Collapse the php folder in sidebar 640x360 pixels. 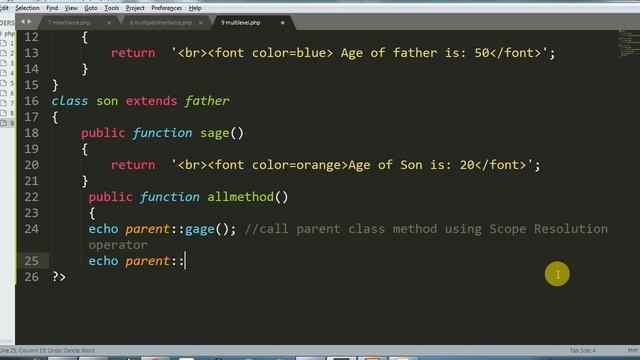[x=7, y=33]
